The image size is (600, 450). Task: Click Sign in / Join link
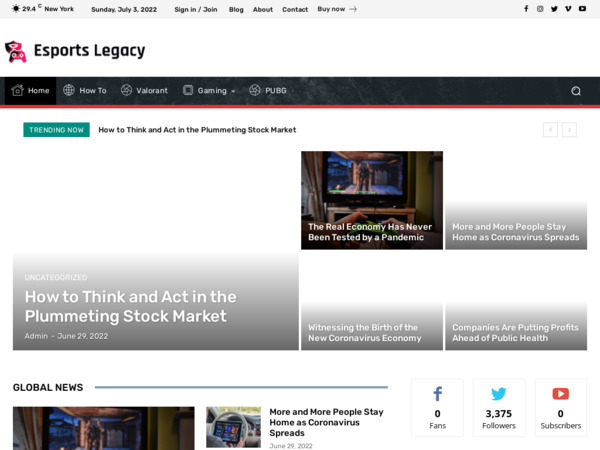pos(196,9)
